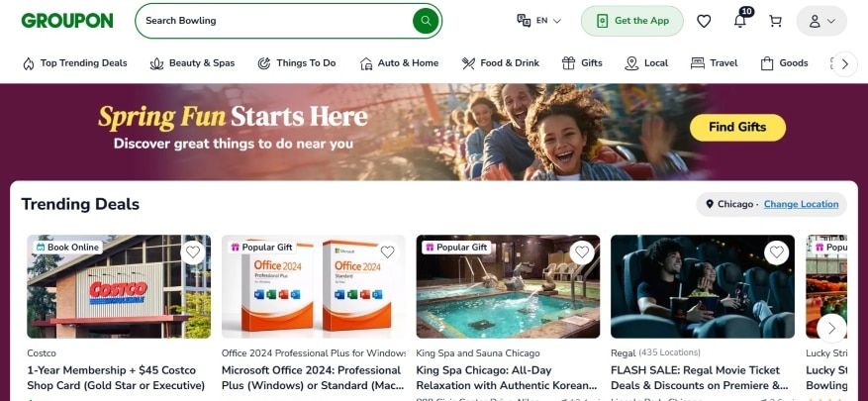This screenshot has height=401, width=868.
Task: Open the user account dropdown
Action: [x=821, y=21]
